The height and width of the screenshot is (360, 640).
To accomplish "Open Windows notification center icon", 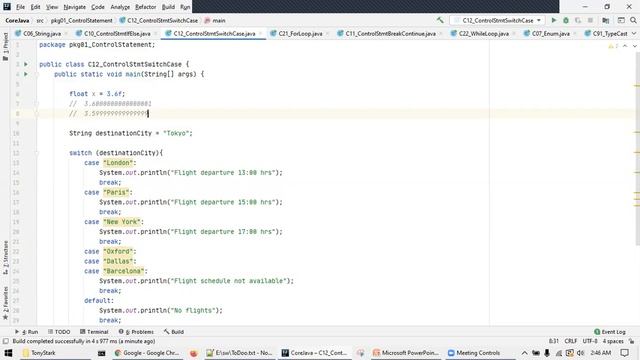I will [624, 353].
